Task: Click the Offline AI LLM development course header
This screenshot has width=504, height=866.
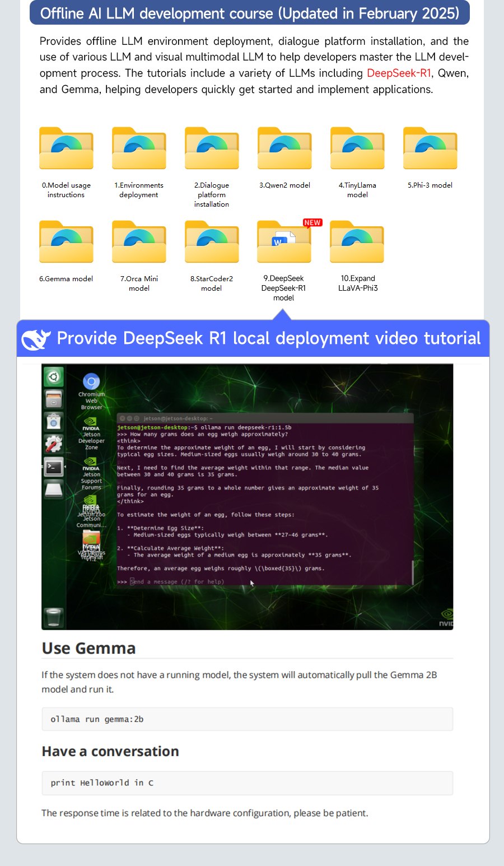Action: (250, 13)
